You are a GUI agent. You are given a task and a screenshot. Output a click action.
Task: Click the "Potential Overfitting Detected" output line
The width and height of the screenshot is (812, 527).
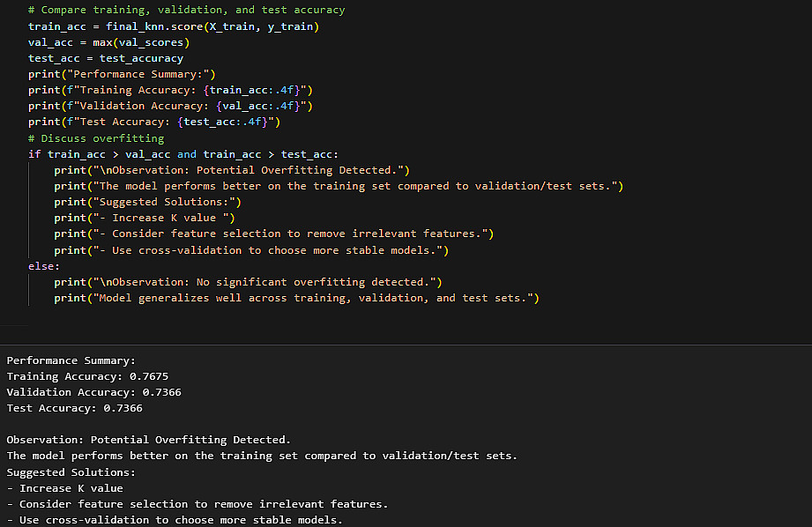pos(148,440)
